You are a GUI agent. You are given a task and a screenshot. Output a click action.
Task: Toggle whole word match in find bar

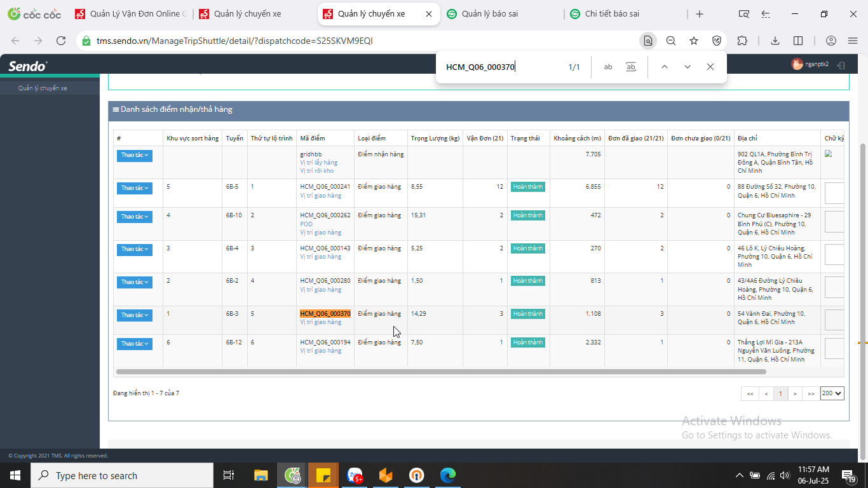631,67
